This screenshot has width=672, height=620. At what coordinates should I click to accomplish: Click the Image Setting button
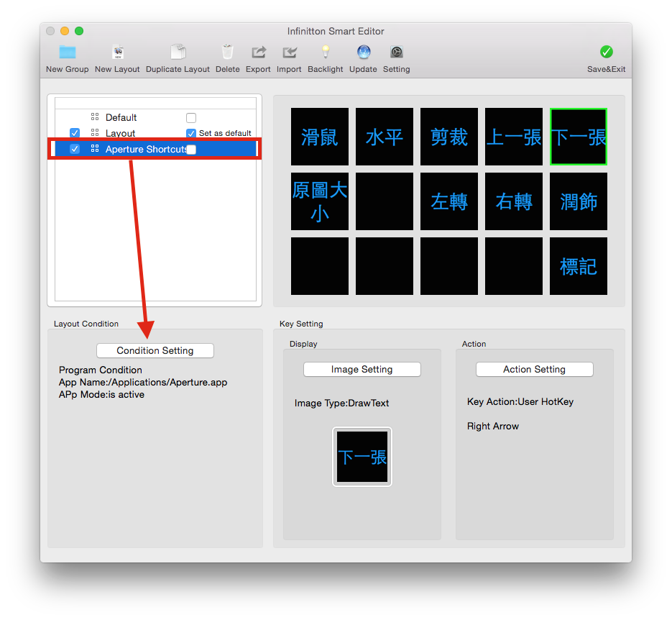pos(362,369)
